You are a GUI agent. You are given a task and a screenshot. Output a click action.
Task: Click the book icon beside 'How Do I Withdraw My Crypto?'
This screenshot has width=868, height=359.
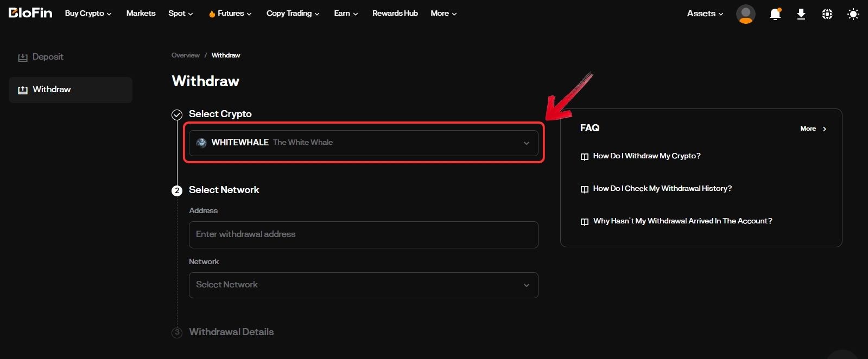coord(584,157)
